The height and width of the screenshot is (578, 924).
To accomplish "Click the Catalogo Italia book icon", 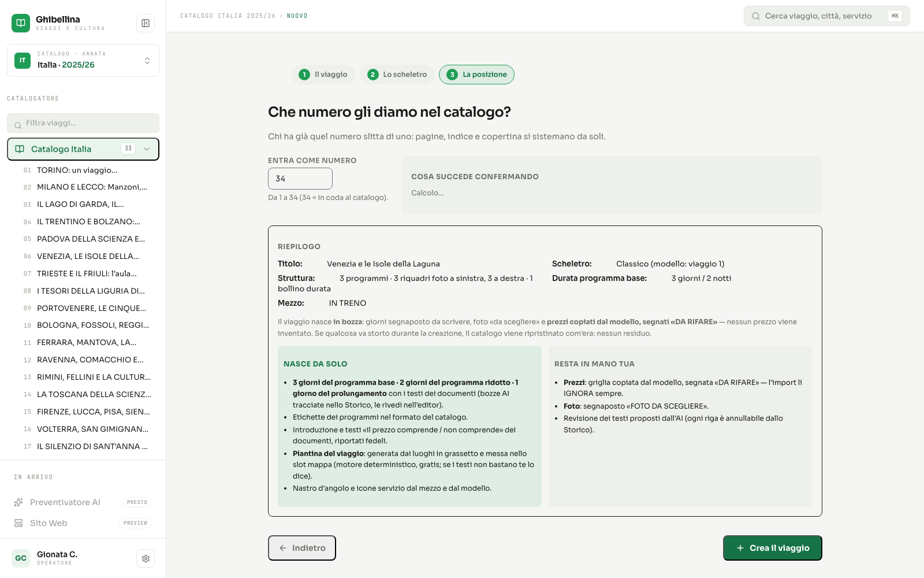I will (20, 149).
